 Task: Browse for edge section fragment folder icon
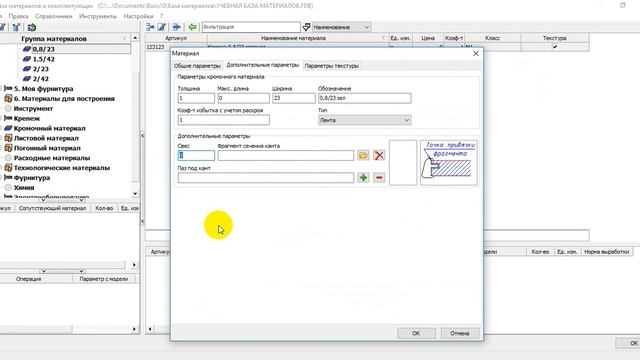(363, 155)
